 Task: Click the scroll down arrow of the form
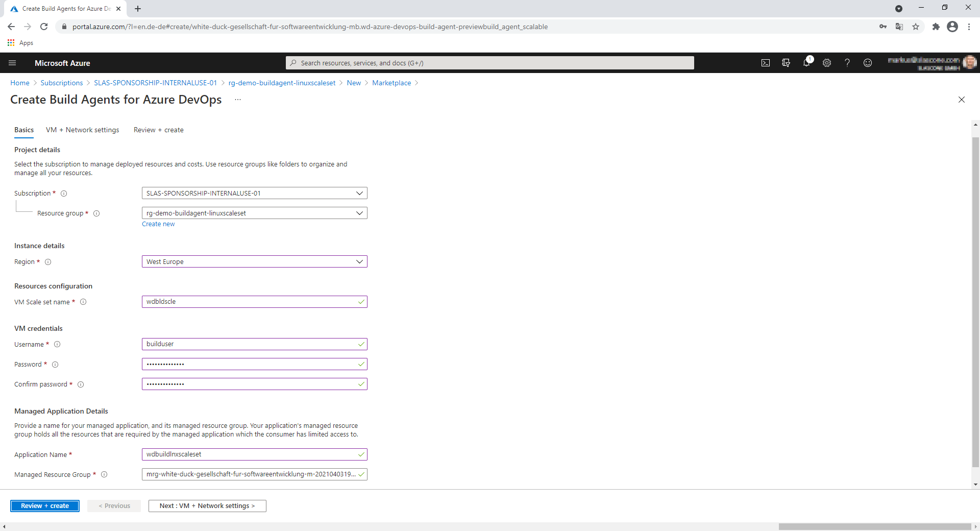(x=975, y=485)
